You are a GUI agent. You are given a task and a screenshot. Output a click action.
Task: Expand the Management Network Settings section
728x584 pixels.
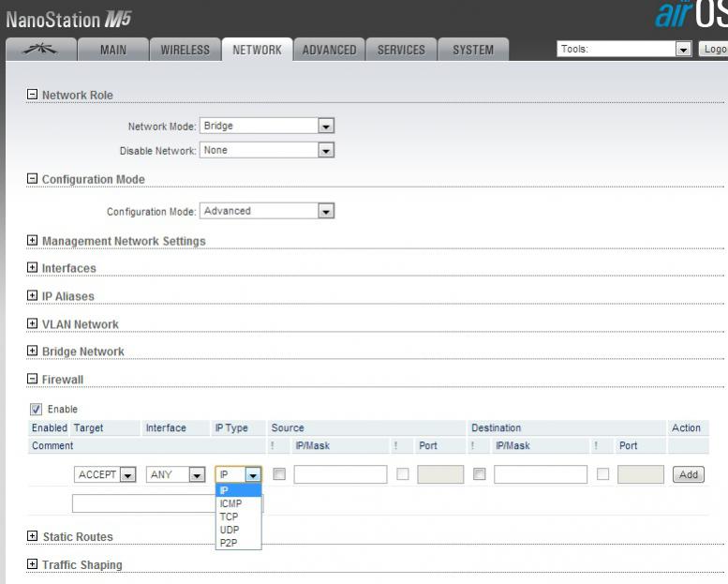[32, 240]
